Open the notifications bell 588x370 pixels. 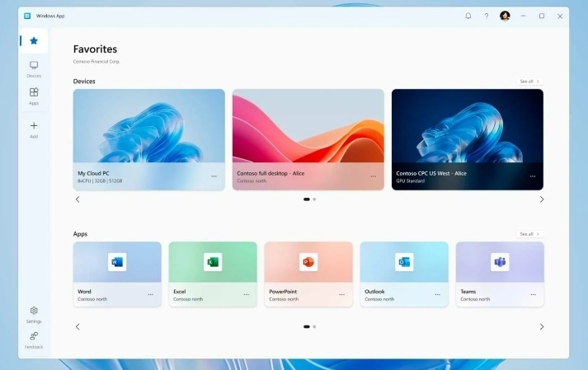pos(468,16)
